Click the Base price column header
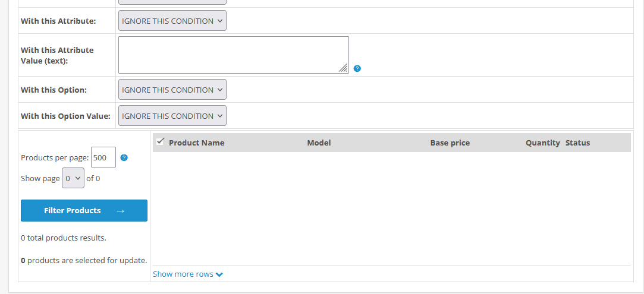The width and height of the screenshot is (644, 294). [450, 143]
